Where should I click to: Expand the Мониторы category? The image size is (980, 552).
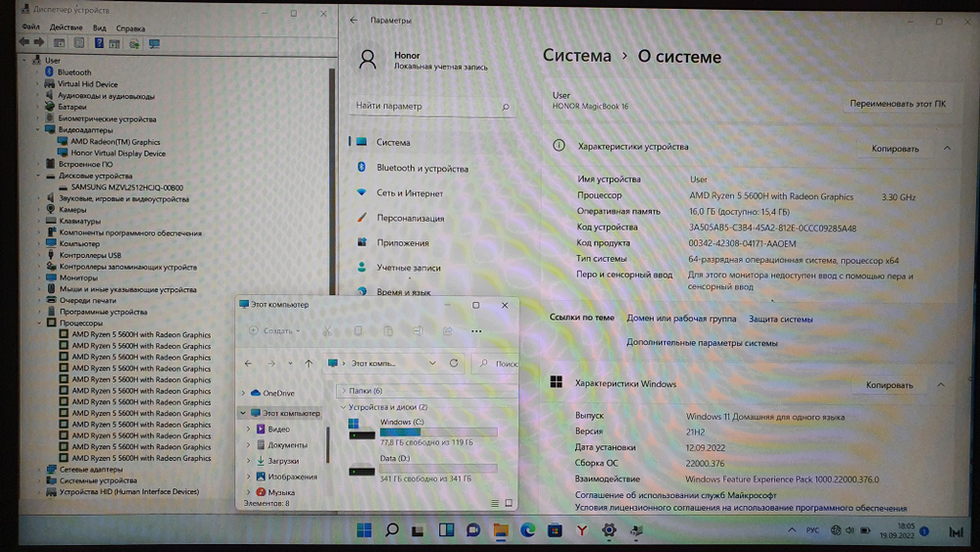[x=38, y=277]
